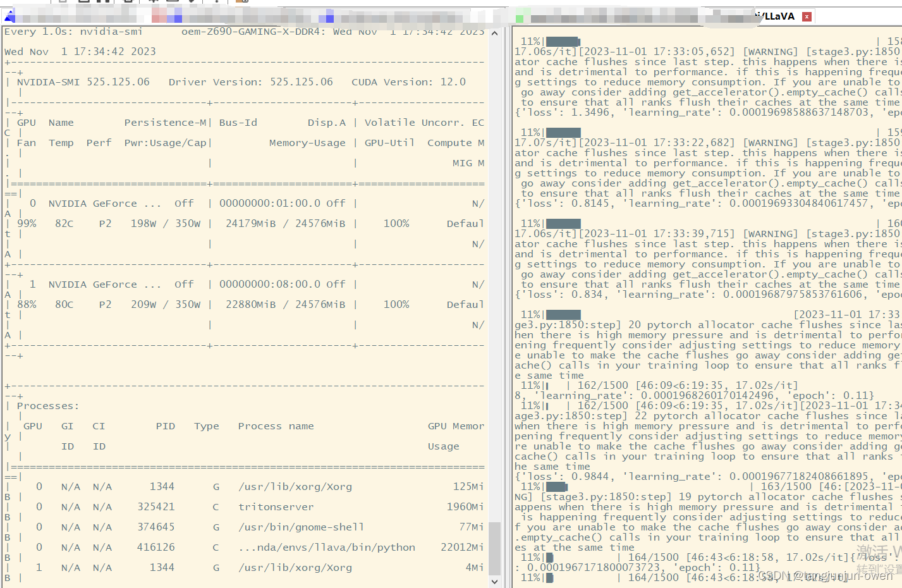Click "'loss': 0.834" in training log
902x588 pixels.
[x=562, y=295]
